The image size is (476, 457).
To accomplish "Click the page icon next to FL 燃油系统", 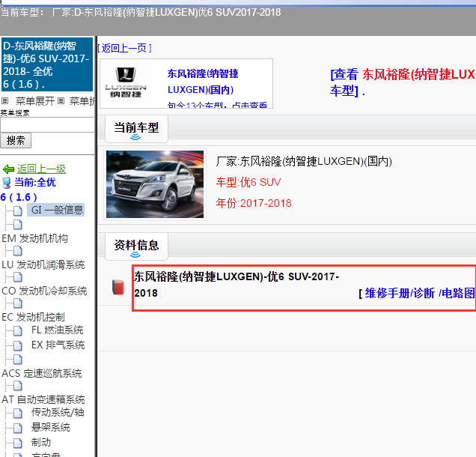I will coord(18,330).
